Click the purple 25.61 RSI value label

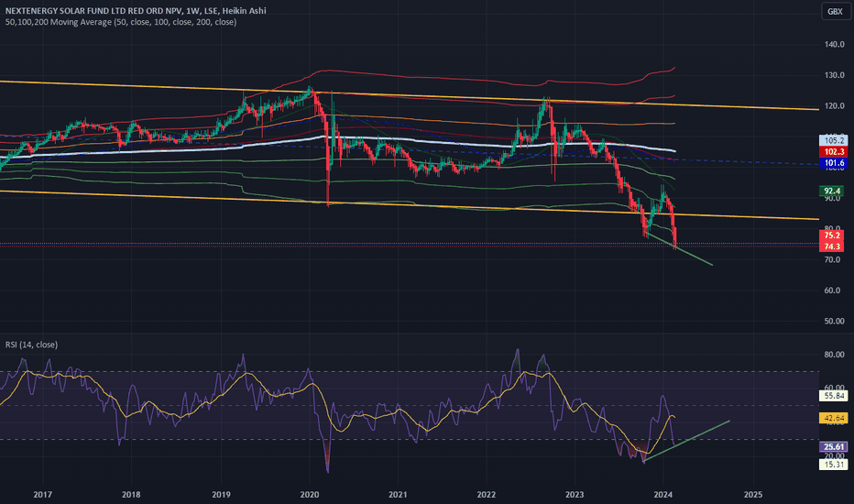point(833,447)
